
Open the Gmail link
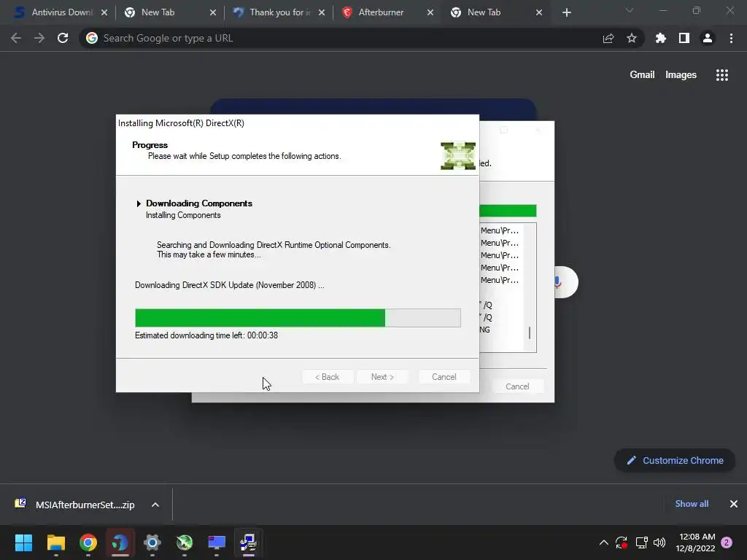(x=642, y=75)
